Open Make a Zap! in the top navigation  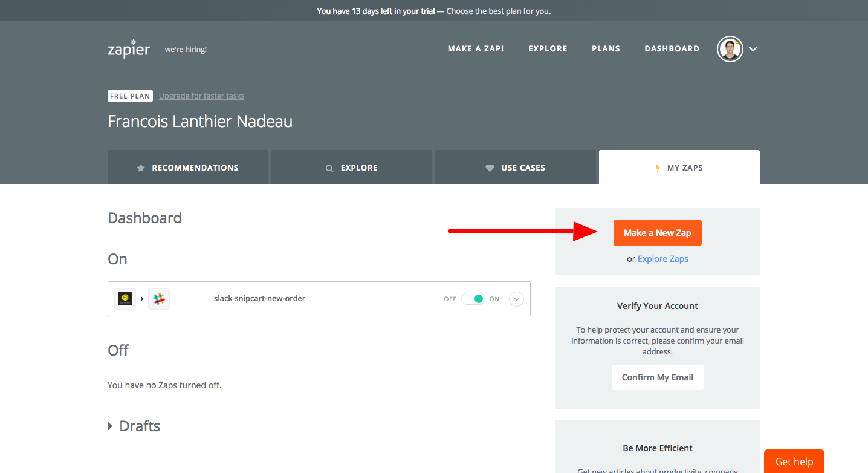pyautogui.click(x=476, y=48)
